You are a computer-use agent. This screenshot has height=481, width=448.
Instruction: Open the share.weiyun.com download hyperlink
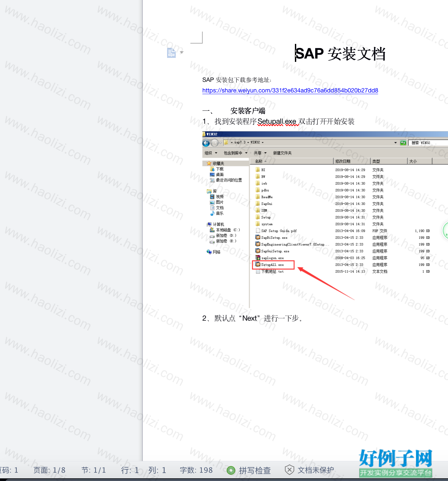[x=290, y=90]
